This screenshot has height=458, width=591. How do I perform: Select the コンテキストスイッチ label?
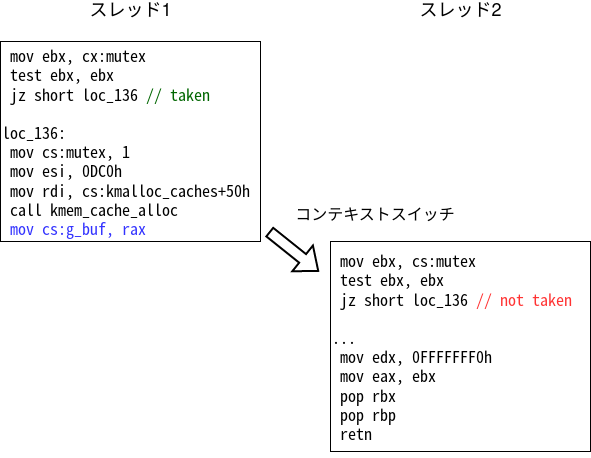[x=375, y=214]
